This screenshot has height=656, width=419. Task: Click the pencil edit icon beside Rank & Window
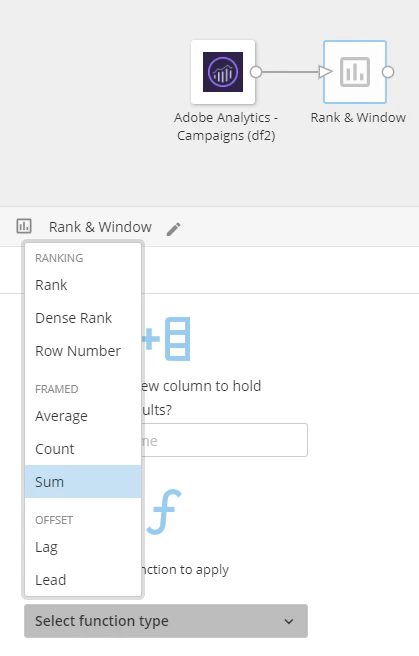point(174,229)
